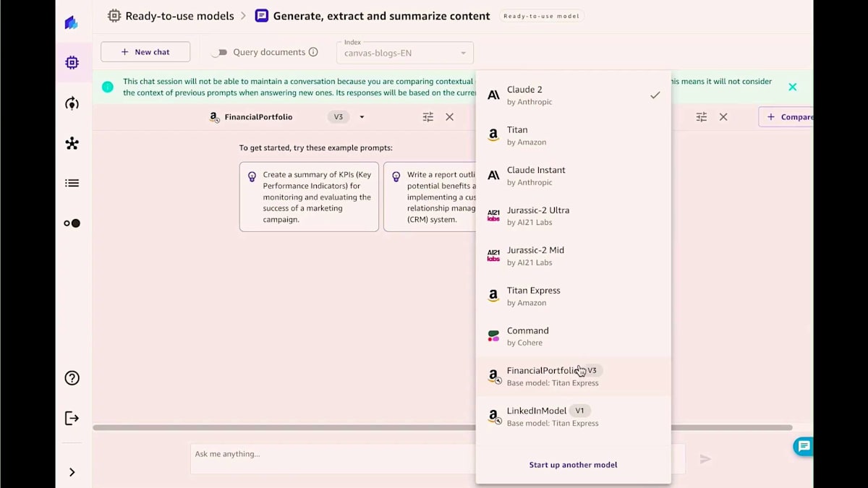Click the breadcrumb chip icon at the top
Image resolution: width=868 pixels, height=488 pixels.
[x=114, y=15]
